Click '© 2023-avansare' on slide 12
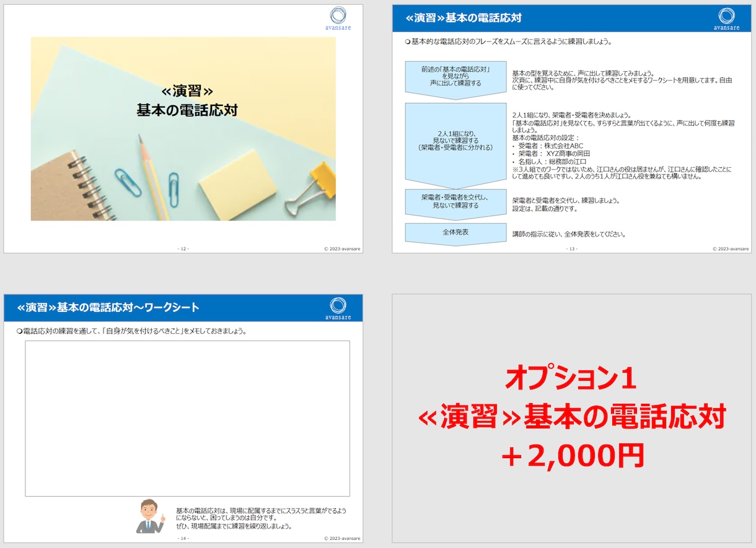Viewport: 756px width, 548px height. tap(342, 249)
